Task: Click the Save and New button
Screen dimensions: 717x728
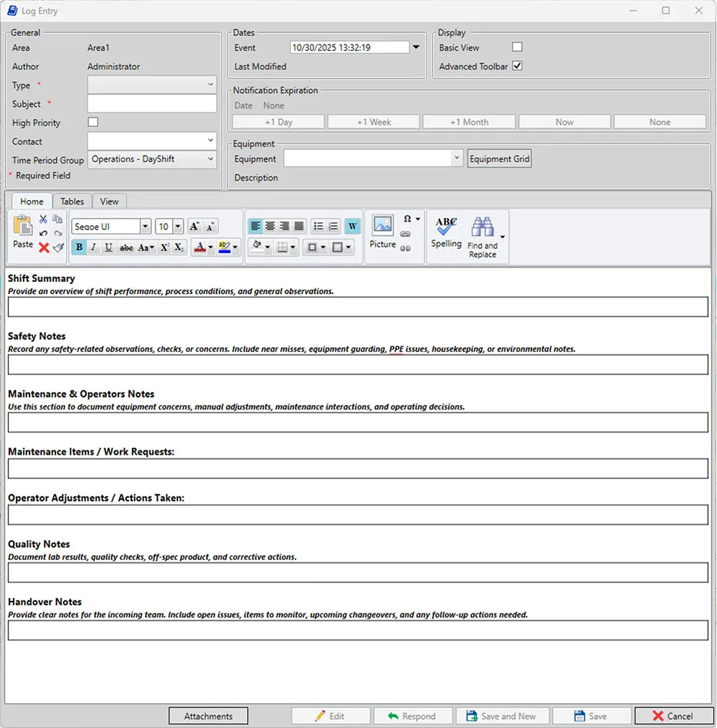Action: [x=502, y=715]
